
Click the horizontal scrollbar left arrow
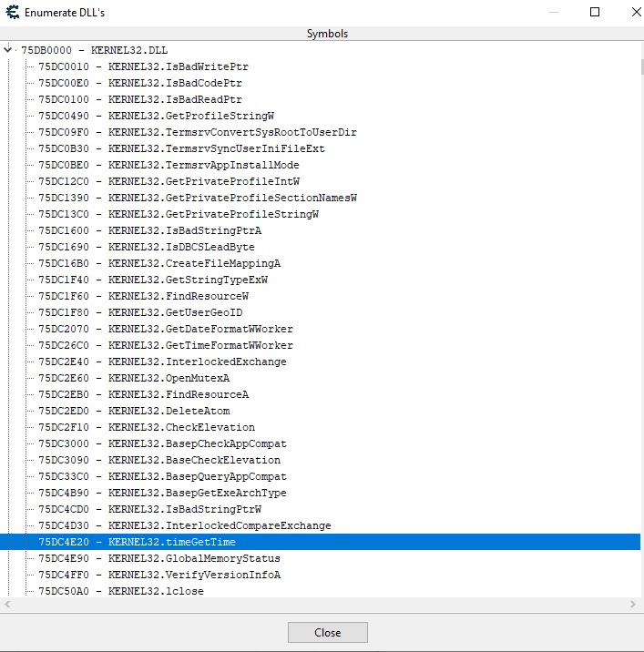point(7,604)
